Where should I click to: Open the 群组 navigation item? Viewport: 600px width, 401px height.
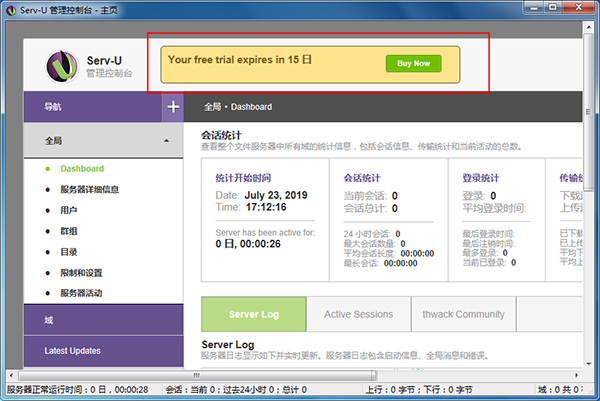click(x=69, y=231)
